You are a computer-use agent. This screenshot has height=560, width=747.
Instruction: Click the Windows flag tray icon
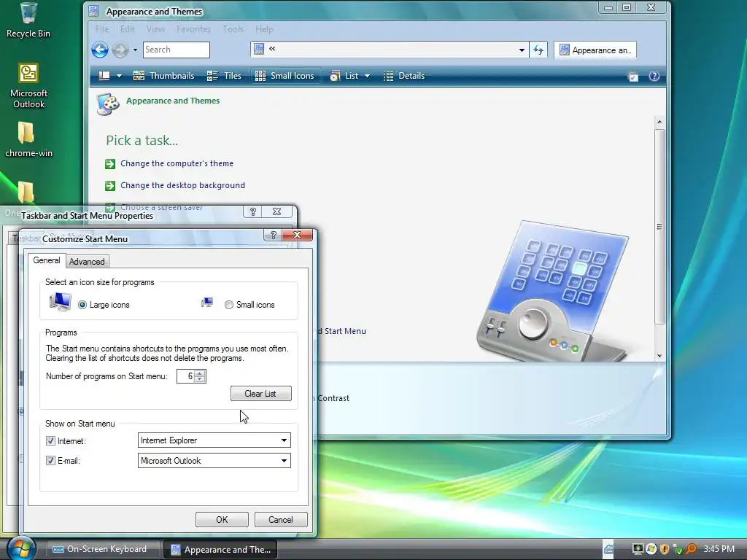[651, 549]
